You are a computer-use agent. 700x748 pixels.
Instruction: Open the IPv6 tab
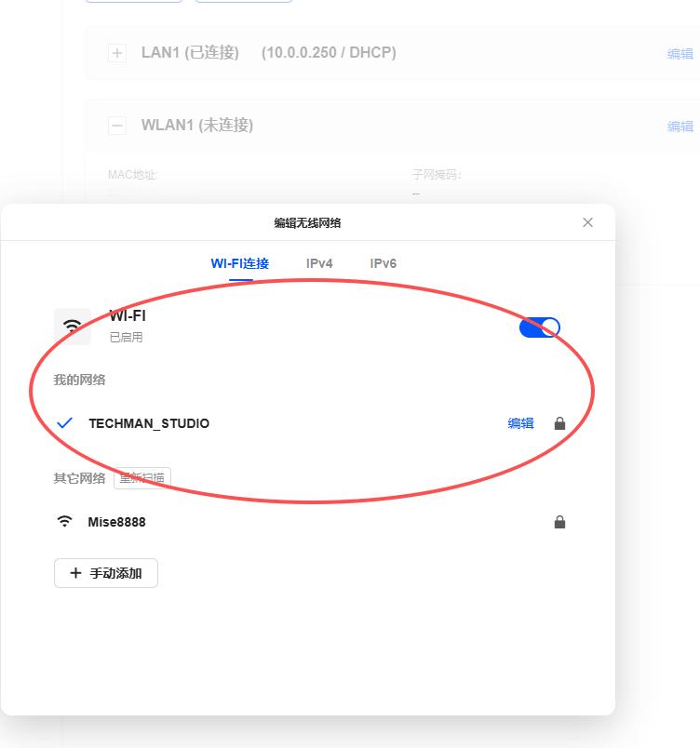[x=384, y=263]
